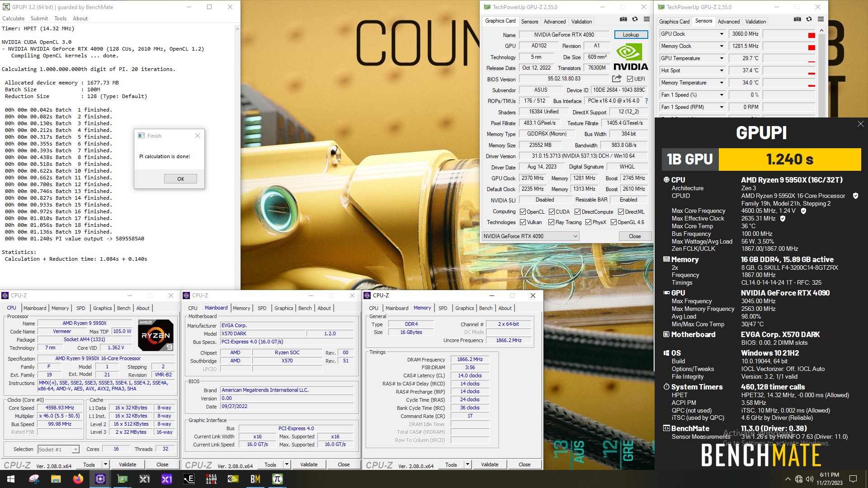Click the camera icon in GPU-Z Sensors window
Image resolution: width=868 pixels, height=488 pixels.
click(797, 19)
